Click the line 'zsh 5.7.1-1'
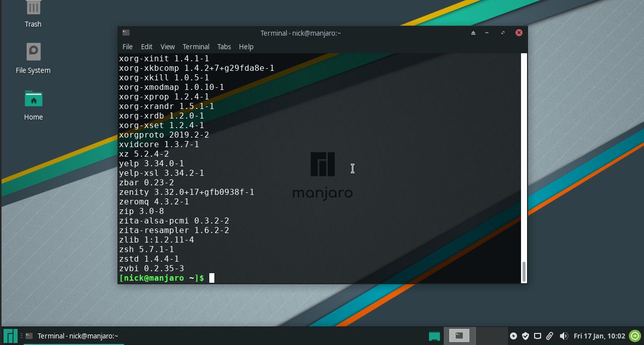 click(x=147, y=250)
